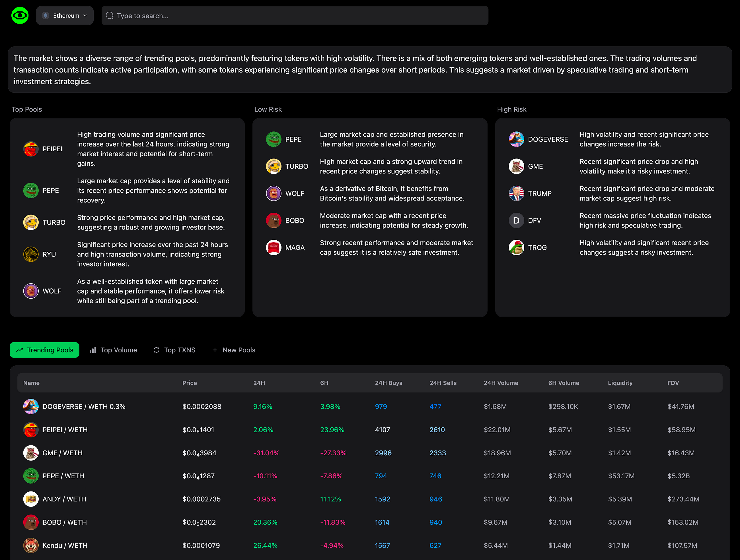Click the $0.0002088 price value
Viewport: 740px width, 560px height.
(x=202, y=406)
